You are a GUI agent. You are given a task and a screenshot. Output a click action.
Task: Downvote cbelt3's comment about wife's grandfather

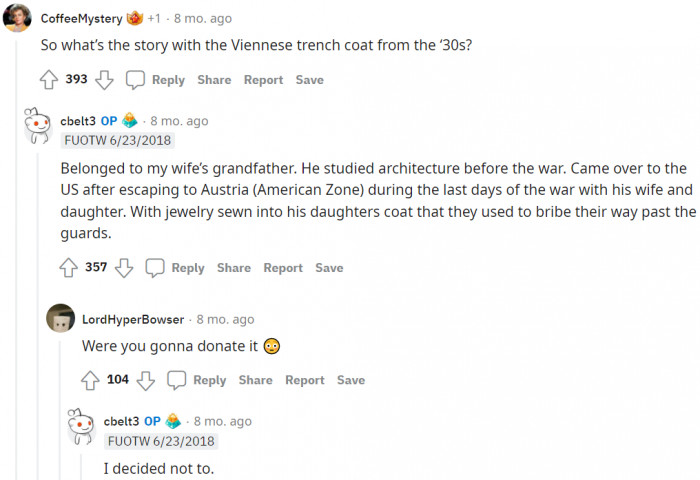pos(124,268)
